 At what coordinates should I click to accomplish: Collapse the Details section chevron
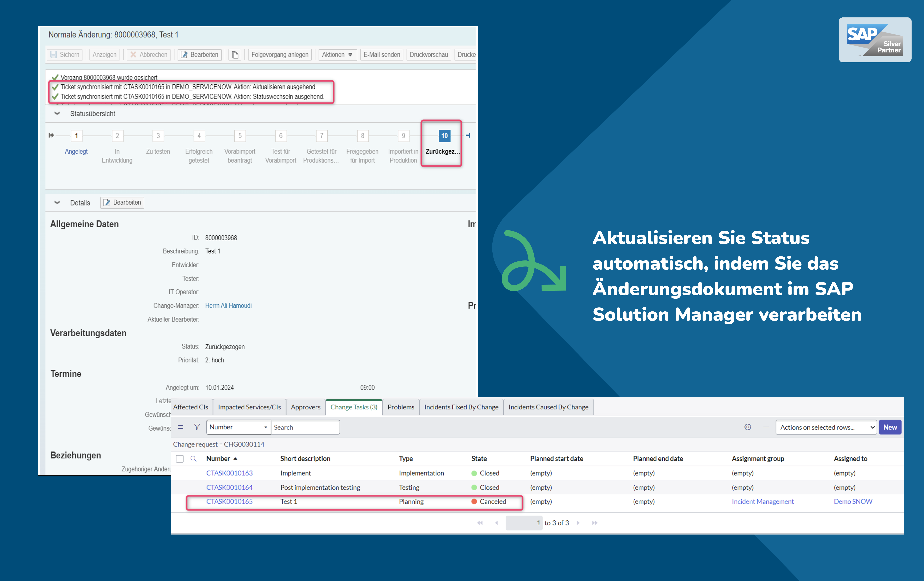pos(57,203)
